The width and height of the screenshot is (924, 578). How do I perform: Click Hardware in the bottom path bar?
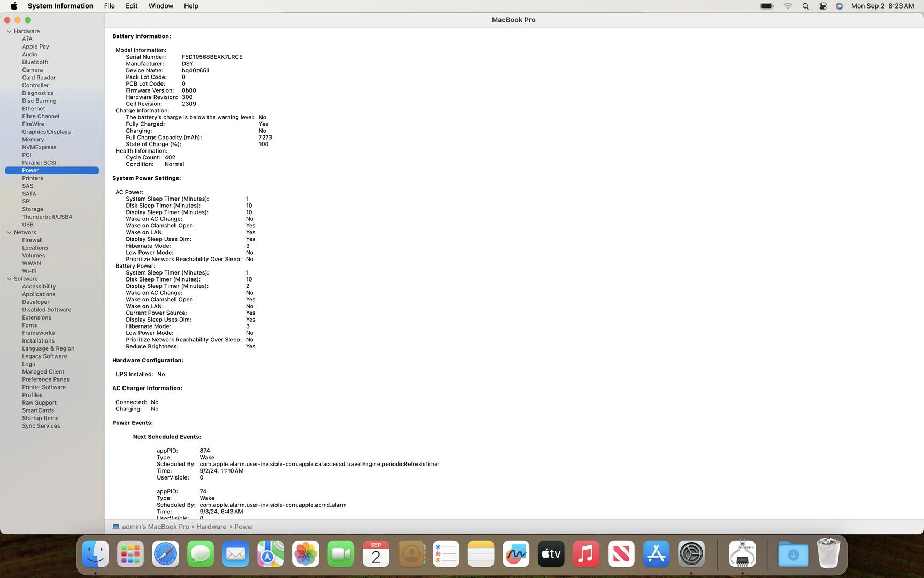[x=211, y=527]
